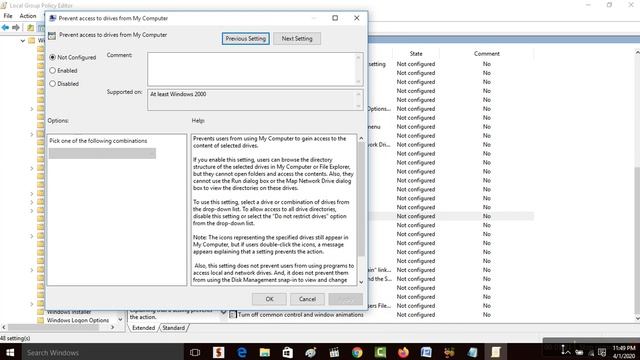Click the dialog title bar icon

[53, 18]
